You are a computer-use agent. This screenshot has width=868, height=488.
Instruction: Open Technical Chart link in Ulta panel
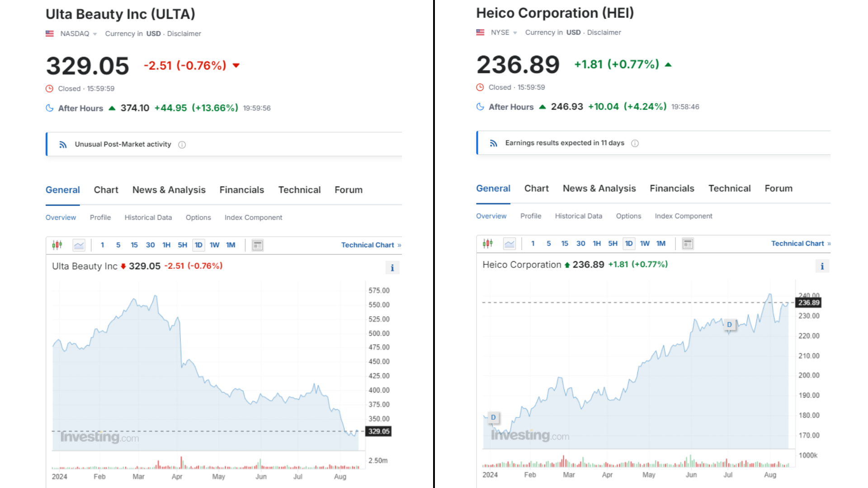pyautogui.click(x=371, y=245)
